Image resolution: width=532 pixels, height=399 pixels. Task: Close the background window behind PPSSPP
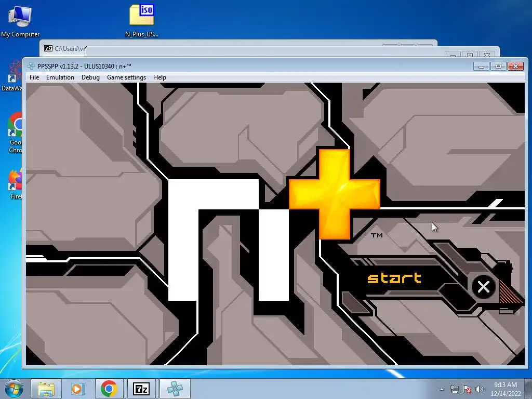[x=487, y=54]
